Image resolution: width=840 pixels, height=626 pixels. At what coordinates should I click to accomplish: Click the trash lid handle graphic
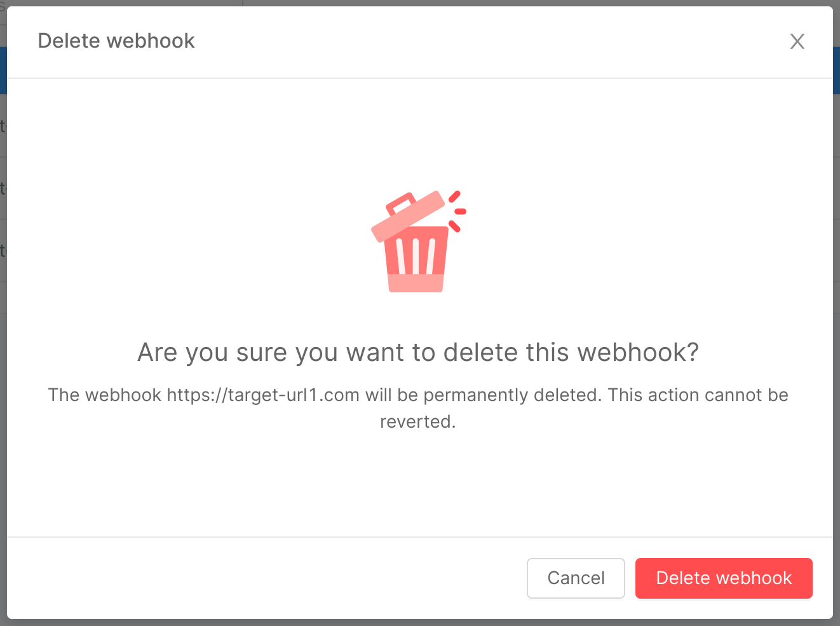coord(400,201)
